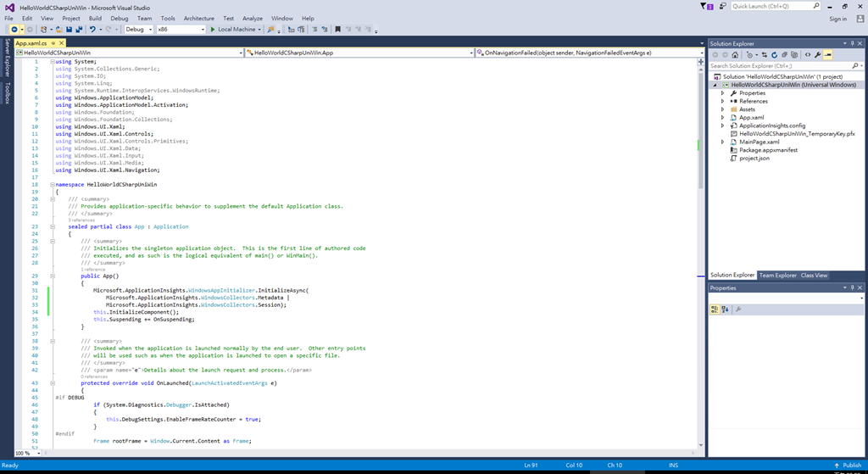The height and width of the screenshot is (474, 868).
Task: Click the Save All toolbar icon
Action: pos(79,30)
